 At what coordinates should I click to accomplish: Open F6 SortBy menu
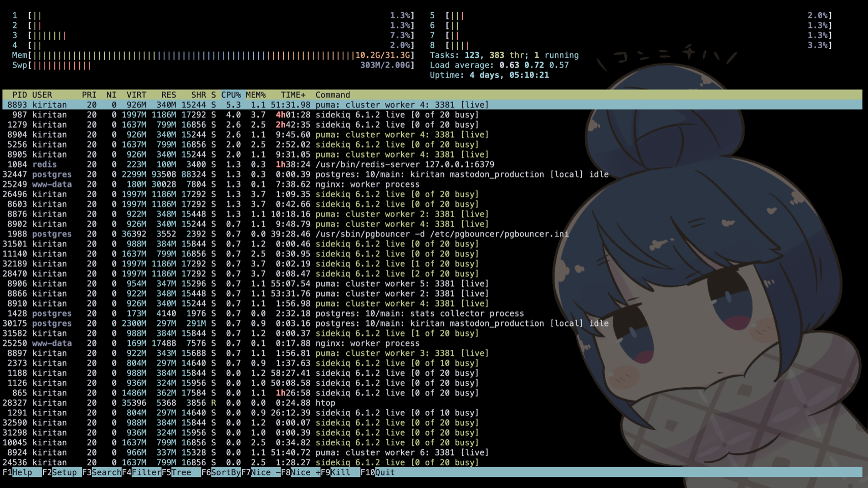(221, 472)
